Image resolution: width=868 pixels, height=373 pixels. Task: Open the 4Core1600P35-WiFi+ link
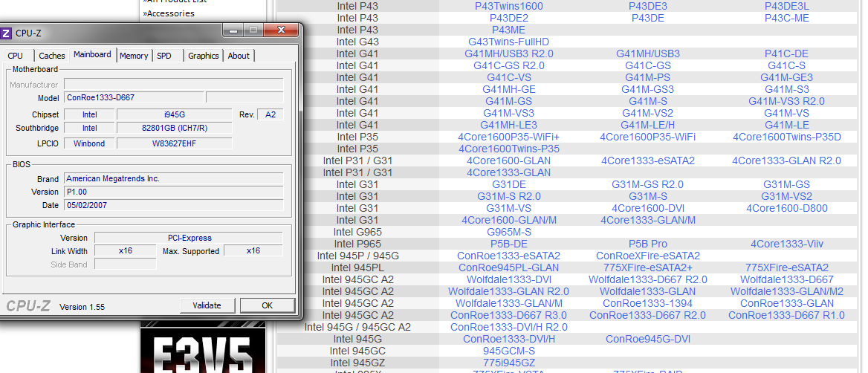coord(509,137)
